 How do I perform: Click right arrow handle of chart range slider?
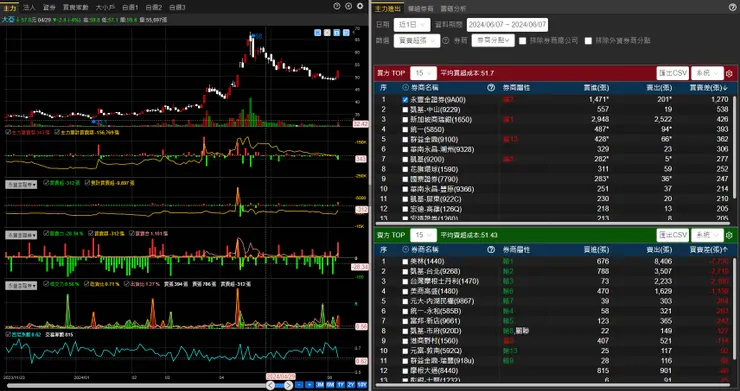click(289, 385)
